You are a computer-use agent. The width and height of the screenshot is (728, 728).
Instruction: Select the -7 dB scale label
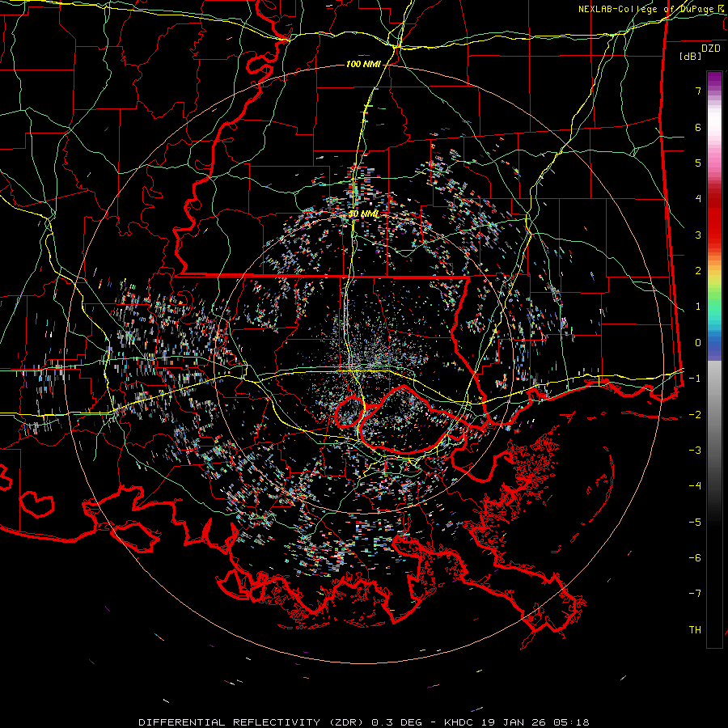(x=695, y=594)
